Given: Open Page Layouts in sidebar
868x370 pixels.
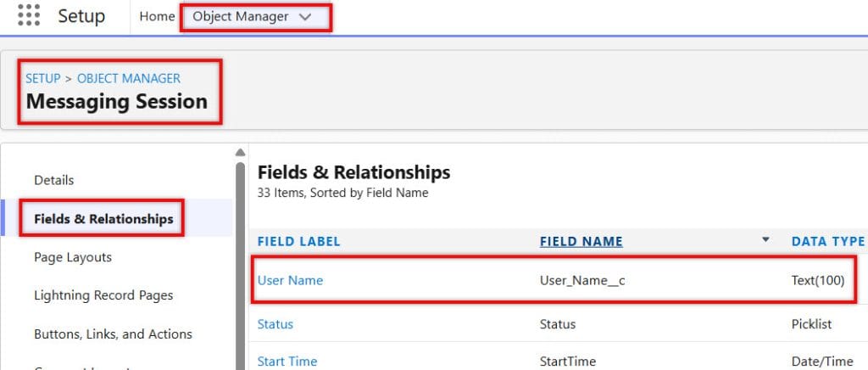Looking at the screenshot, I should coord(73,258).
